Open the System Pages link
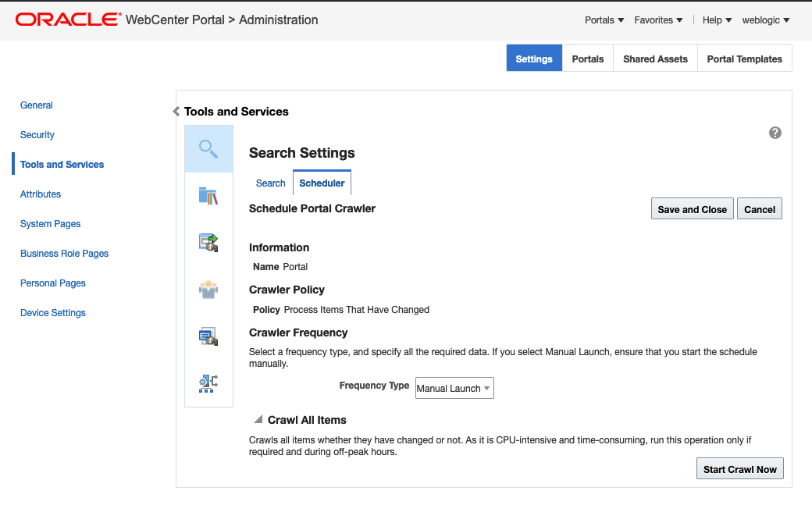Viewport: 812px width, 505px height. coord(50,224)
